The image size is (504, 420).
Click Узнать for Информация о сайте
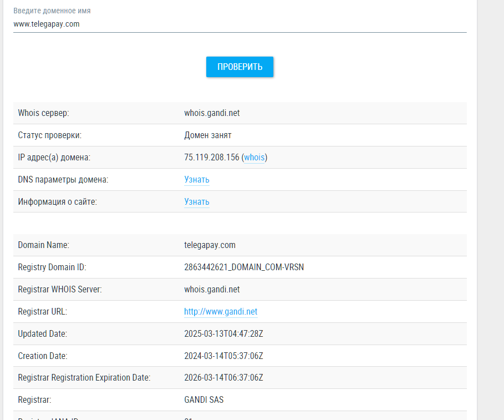coord(196,202)
